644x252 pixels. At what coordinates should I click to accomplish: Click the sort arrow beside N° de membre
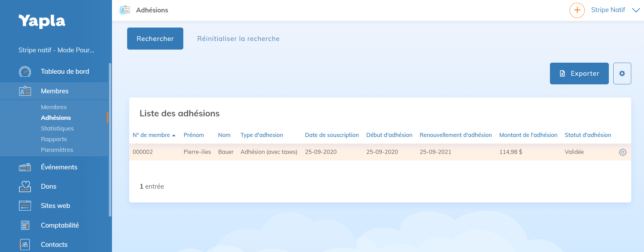coord(174,135)
